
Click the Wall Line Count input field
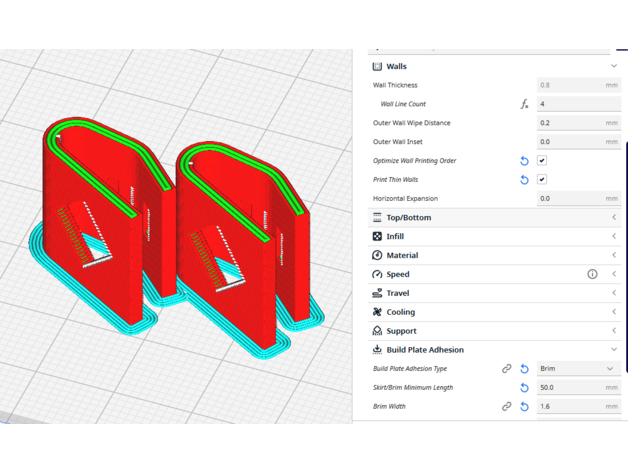[x=578, y=104]
